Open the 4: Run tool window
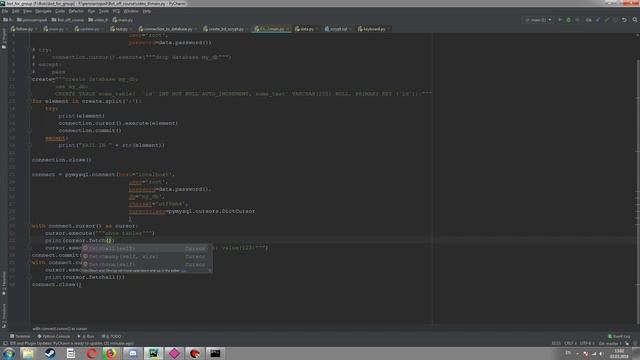This screenshot has height=360, width=640. tap(86, 336)
